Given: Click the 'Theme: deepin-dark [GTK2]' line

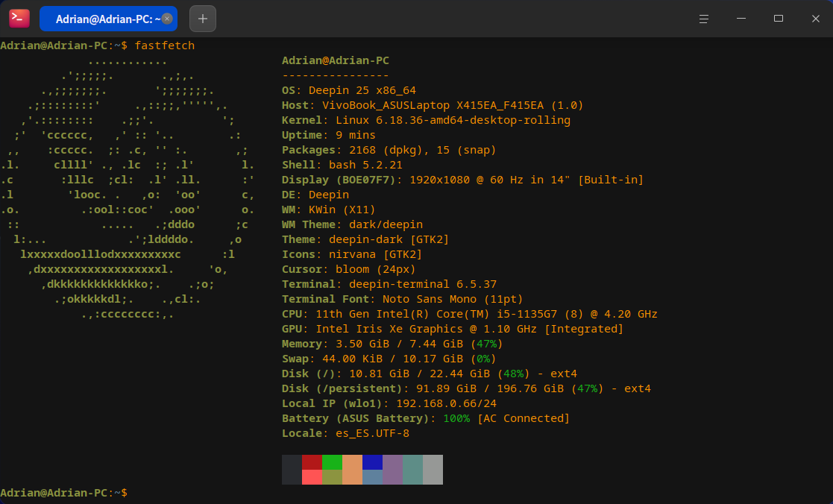Looking at the screenshot, I should (x=365, y=239).
